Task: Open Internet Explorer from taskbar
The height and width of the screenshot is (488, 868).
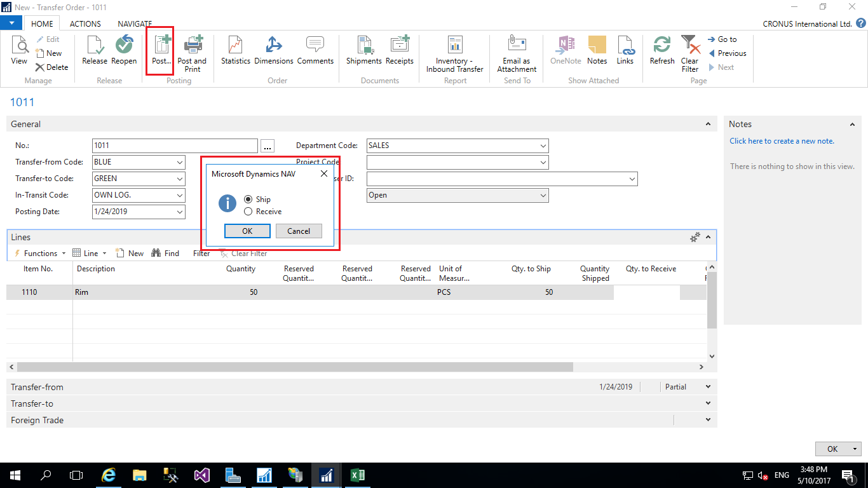Action: 109,475
